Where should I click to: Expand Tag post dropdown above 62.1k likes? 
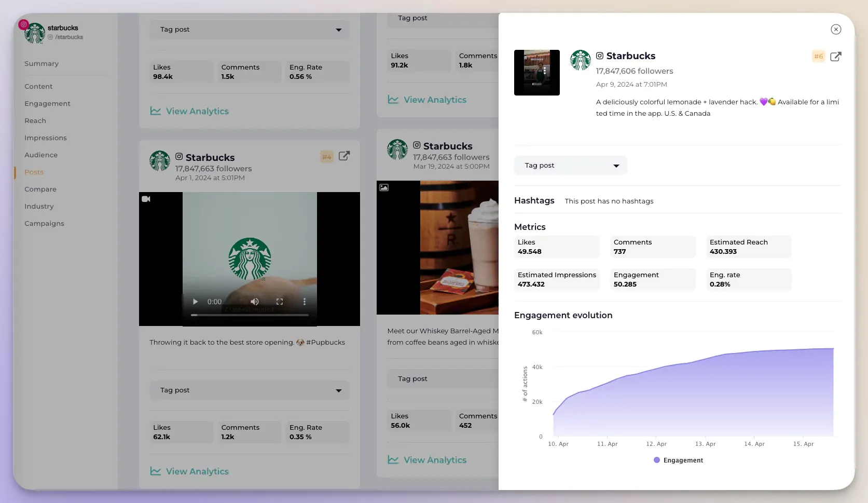[x=250, y=390]
